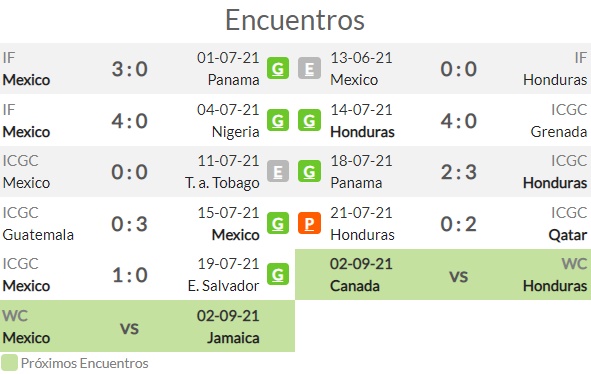Image resolution: width=591 pixels, height=374 pixels.
Task: Open the 3:0 Mexico vs Panama score
Action: (129, 69)
